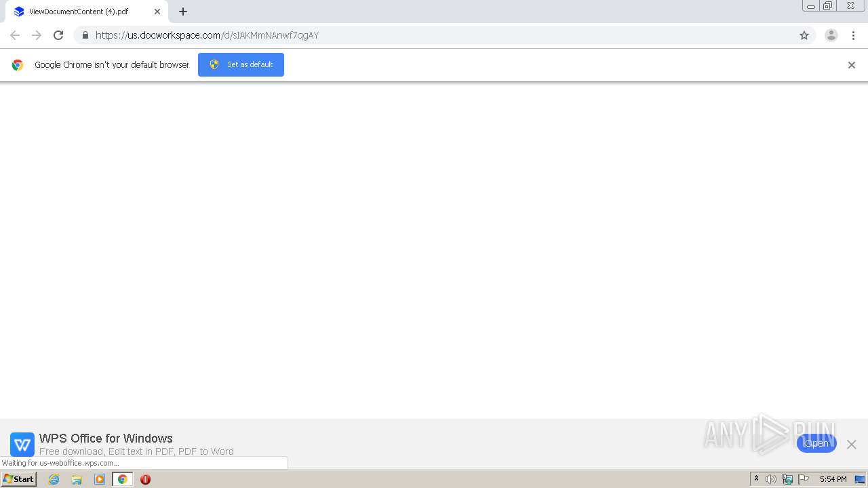Viewport: 868px width, 488px height.
Task: Open WPS Office via the Open button
Action: click(x=816, y=443)
